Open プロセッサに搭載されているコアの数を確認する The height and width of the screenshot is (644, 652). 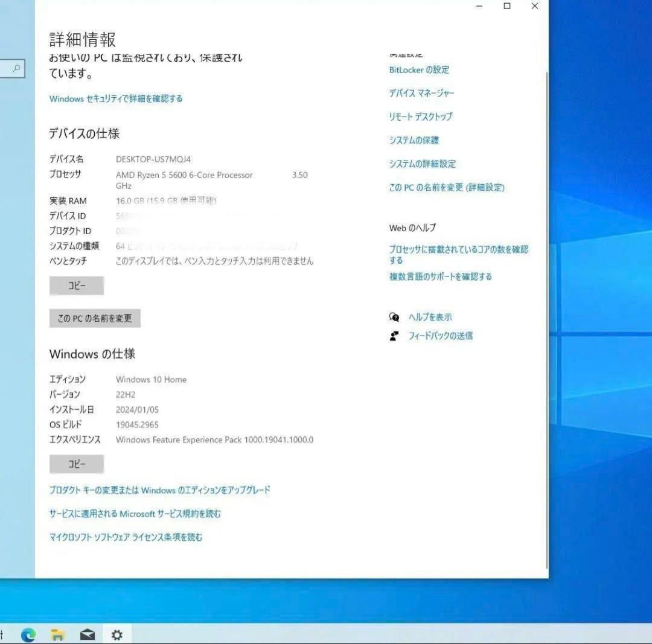click(x=459, y=249)
